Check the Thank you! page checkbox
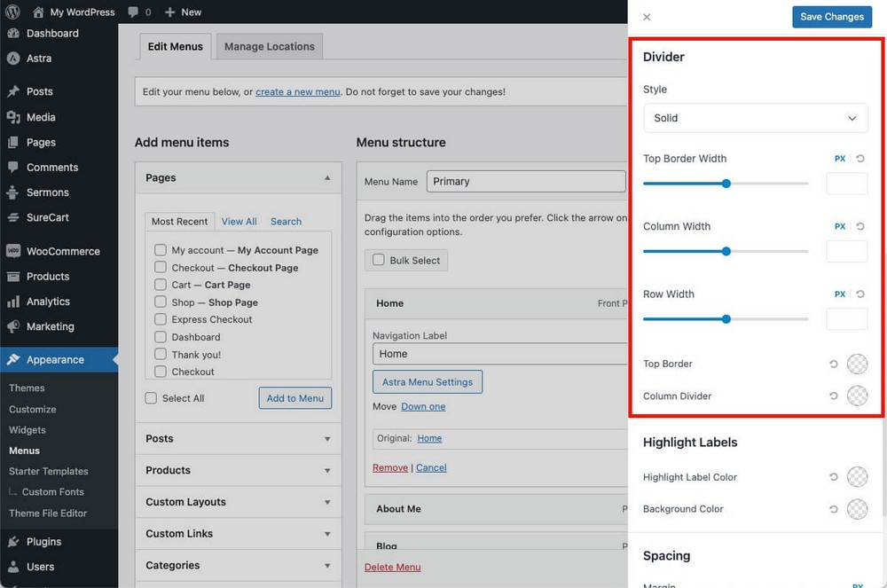Screen dimensions: 887x588 click(161, 354)
